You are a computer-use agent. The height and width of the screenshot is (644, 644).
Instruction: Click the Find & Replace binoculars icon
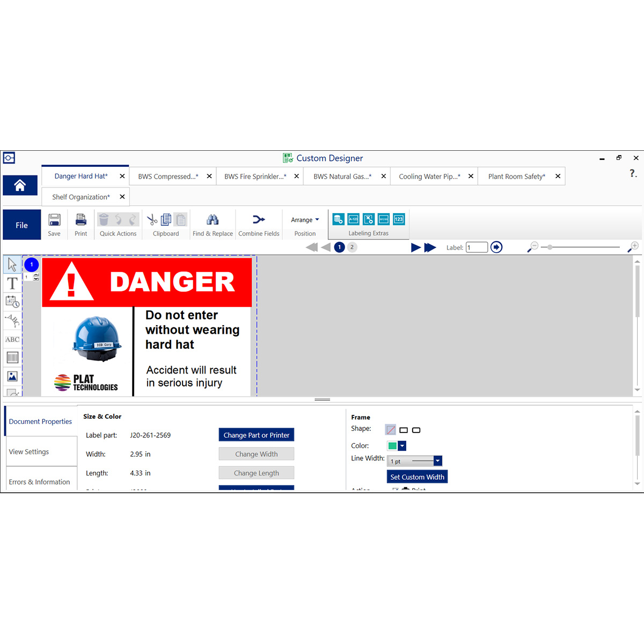(x=213, y=219)
